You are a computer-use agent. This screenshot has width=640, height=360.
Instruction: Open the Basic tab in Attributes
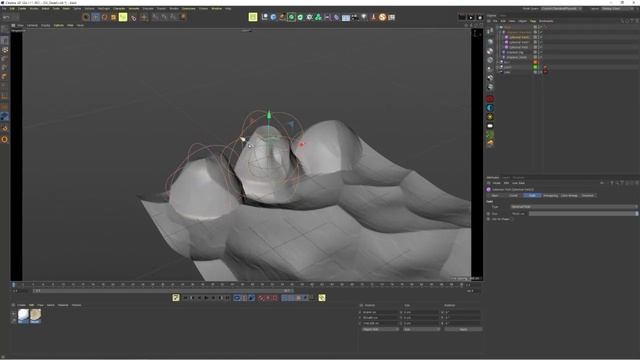(495, 196)
